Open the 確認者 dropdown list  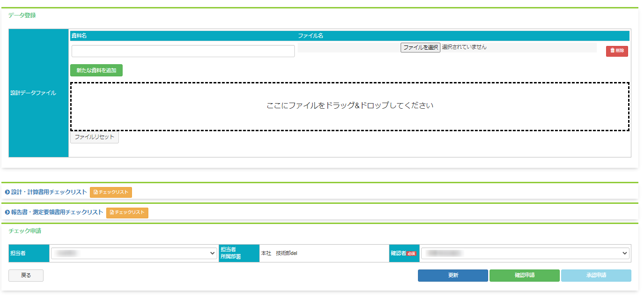(x=525, y=253)
